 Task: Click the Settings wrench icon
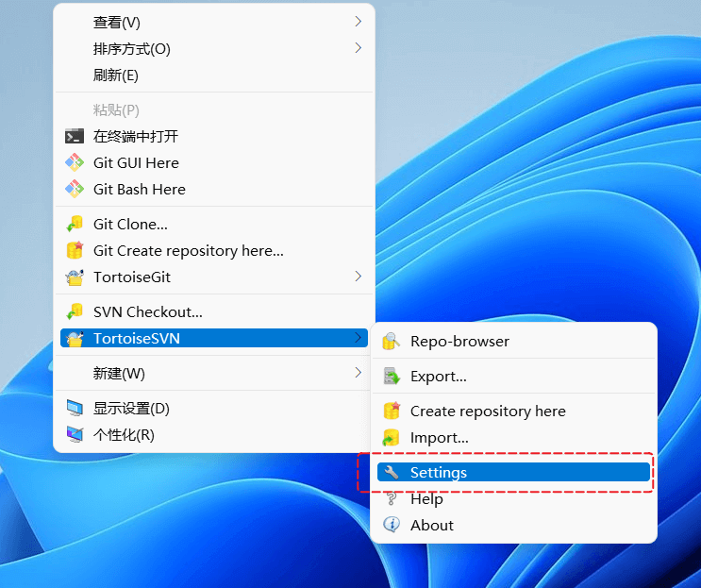click(392, 472)
